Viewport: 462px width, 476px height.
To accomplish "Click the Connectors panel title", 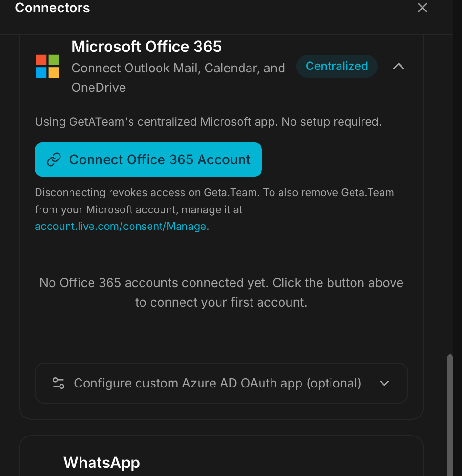I will click(x=52, y=8).
